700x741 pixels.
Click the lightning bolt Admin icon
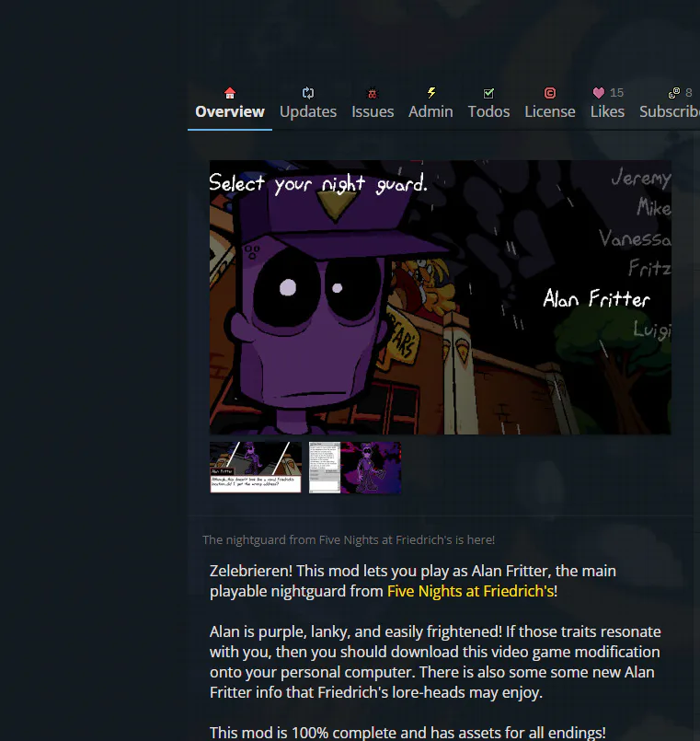click(x=431, y=93)
